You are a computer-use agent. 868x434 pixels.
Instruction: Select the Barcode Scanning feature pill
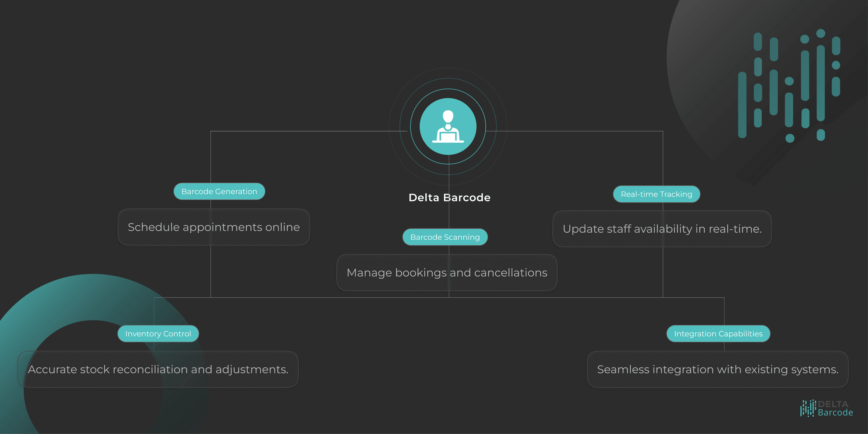click(x=445, y=237)
